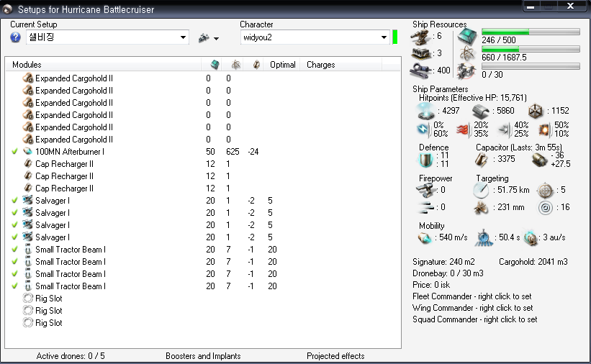Image resolution: width=591 pixels, height=364 pixels.
Task: Click the Modules column header
Action: point(27,65)
